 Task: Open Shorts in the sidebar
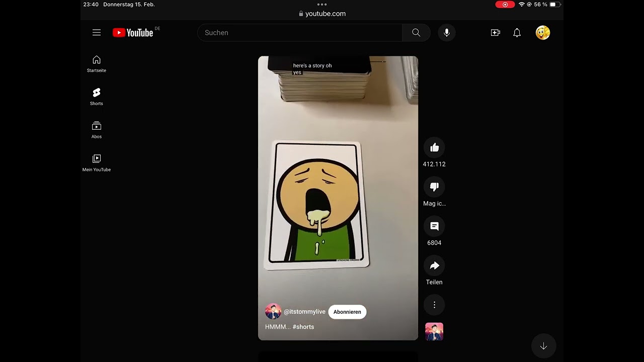pos(97,97)
